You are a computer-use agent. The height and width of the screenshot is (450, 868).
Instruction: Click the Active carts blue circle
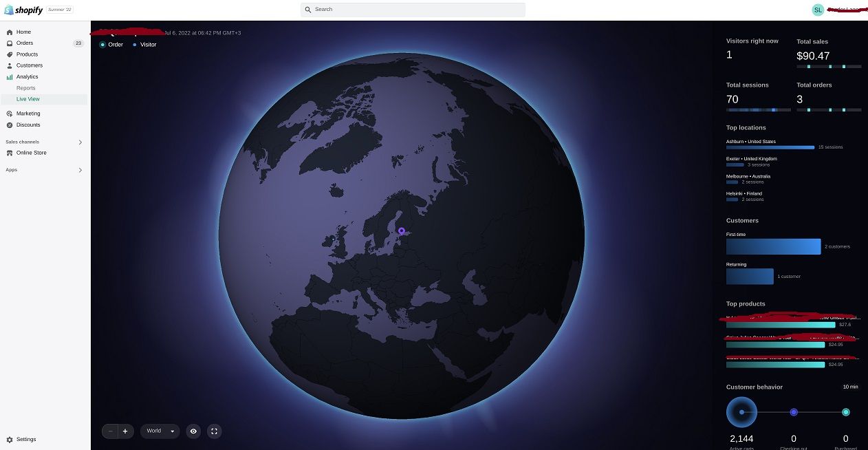click(741, 412)
